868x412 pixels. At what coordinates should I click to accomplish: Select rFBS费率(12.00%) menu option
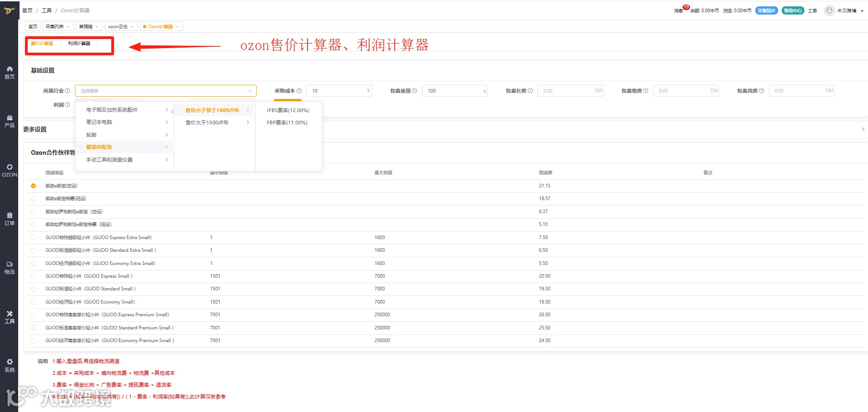(x=288, y=110)
